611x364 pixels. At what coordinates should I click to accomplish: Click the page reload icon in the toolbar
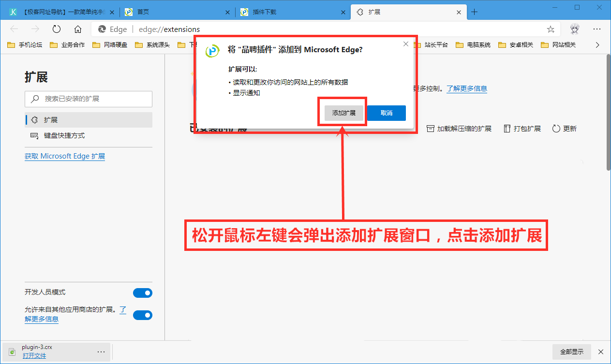click(56, 29)
